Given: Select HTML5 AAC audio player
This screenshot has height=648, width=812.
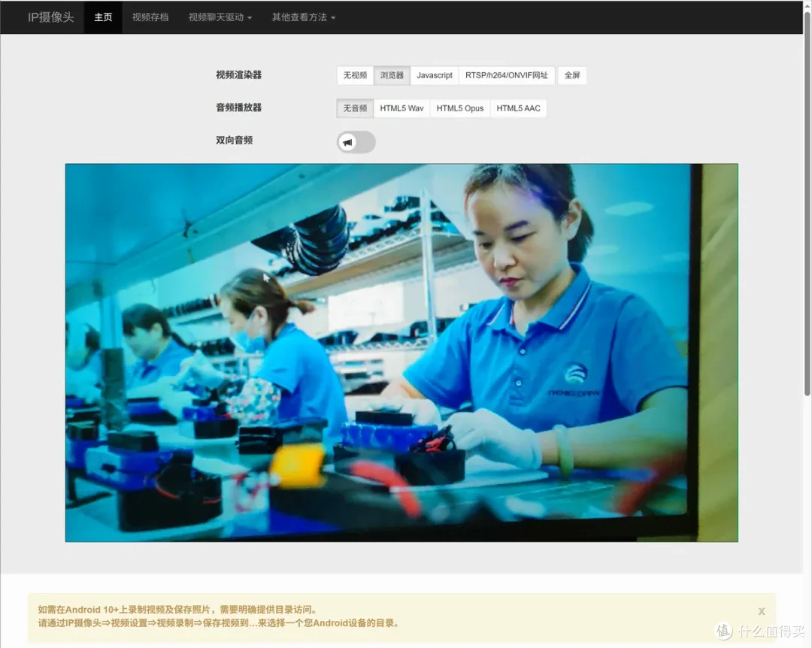Looking at the screenshot, I should 518,108.
